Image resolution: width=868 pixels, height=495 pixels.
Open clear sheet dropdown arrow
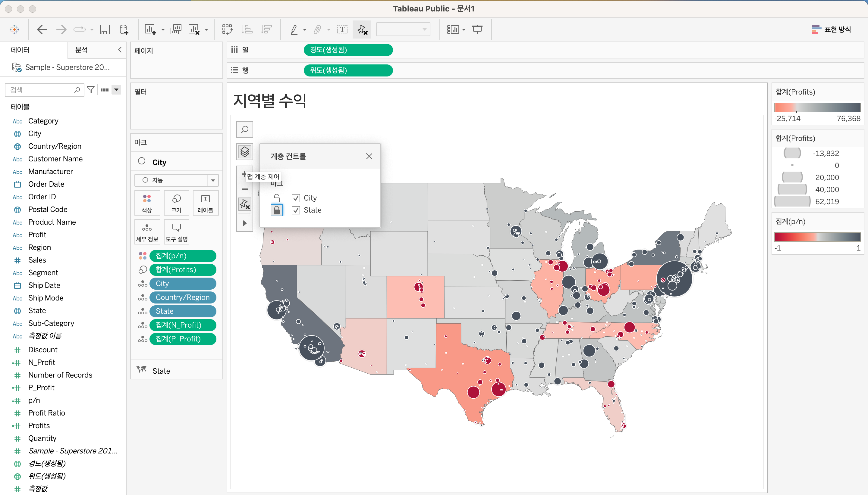(206, 30)
